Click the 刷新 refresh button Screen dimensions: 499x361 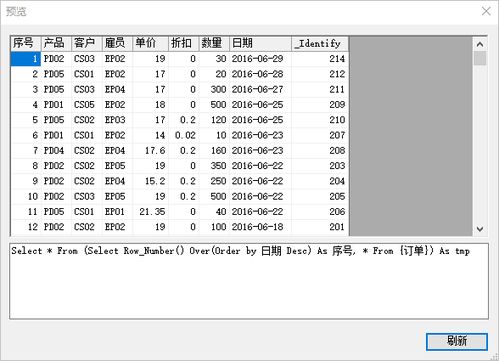(x=457, y=341)
